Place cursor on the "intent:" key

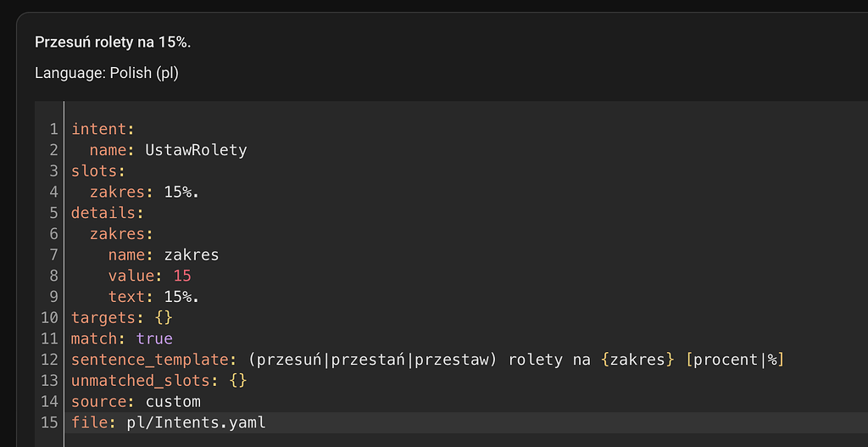pyautogui.click(x=98, y=130)
